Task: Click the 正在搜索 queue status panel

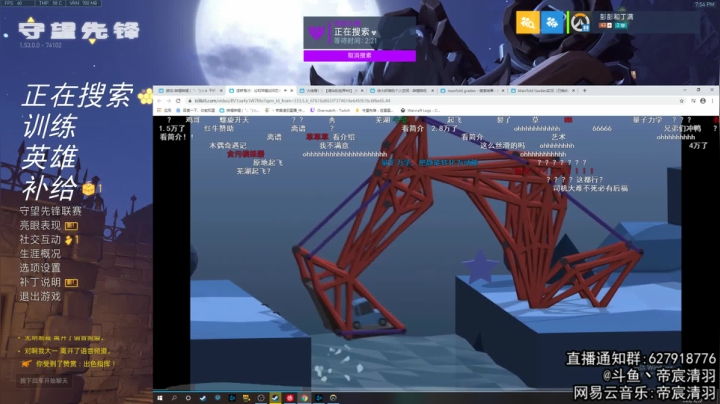Action: click(360, 33)
